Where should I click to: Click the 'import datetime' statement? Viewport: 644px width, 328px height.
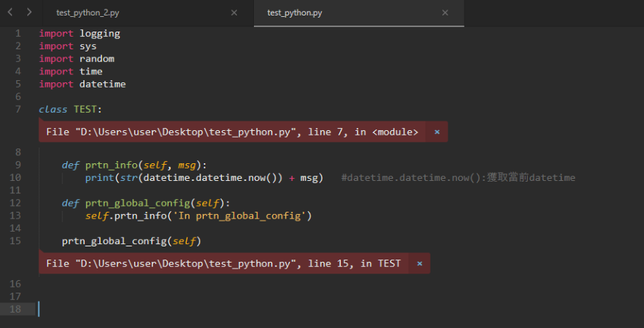[82, 84]
